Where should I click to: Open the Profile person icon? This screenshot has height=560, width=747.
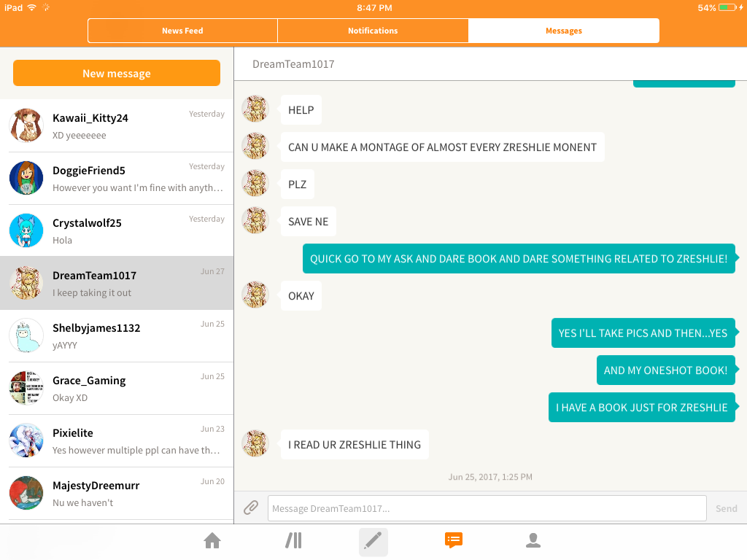[x=533, y=540]
